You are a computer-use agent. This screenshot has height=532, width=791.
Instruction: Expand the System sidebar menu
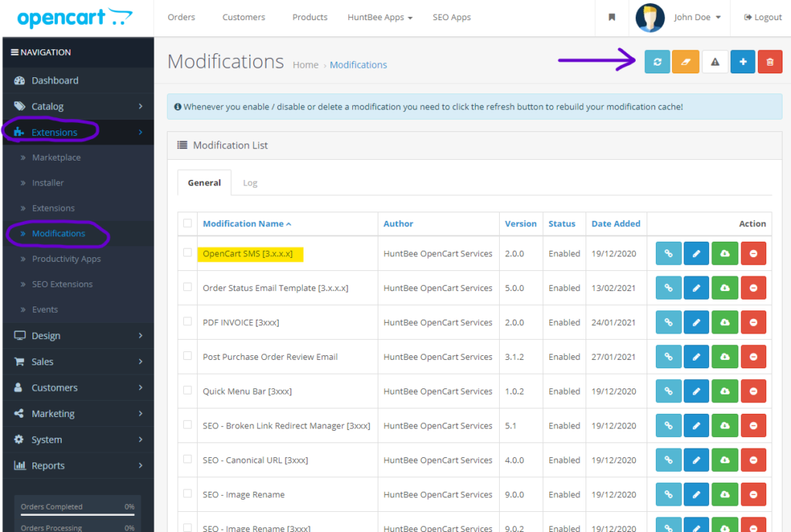tap(78, 439)
